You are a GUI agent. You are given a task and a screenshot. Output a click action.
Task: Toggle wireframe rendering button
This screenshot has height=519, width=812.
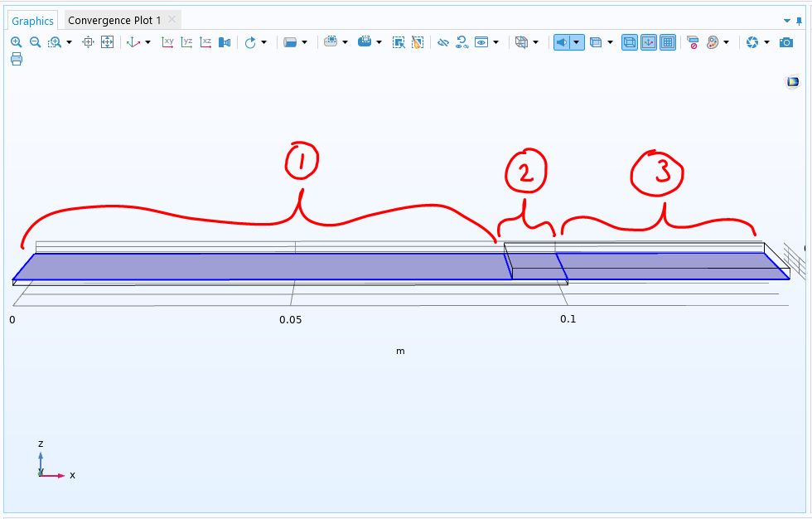(630, 42)
